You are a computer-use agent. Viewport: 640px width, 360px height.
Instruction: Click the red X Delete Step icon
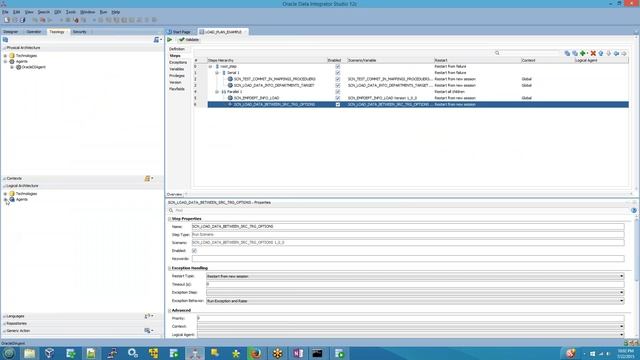point(593,53)
